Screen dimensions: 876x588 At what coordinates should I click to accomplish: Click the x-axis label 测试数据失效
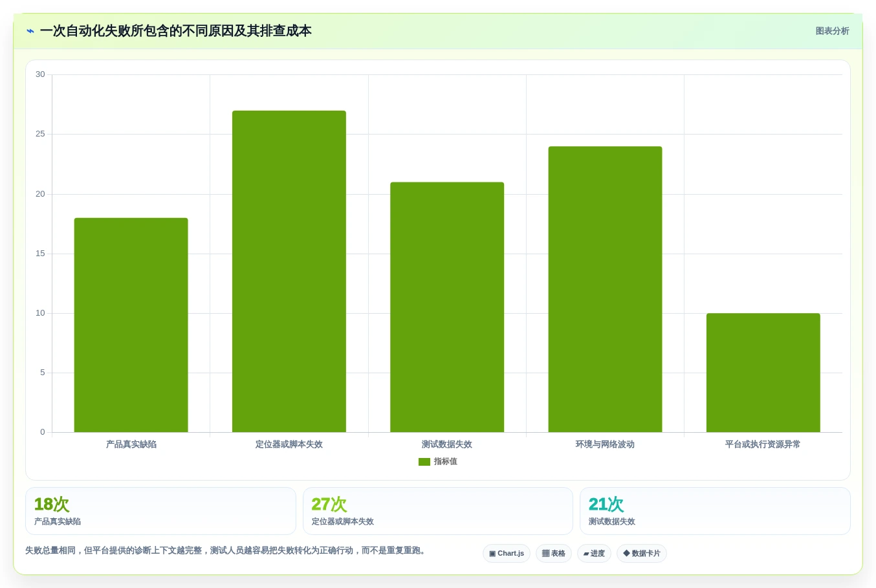[447, 444]
